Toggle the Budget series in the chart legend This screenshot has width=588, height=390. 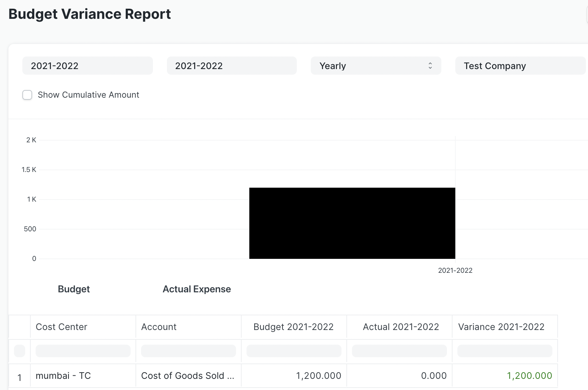click(x=74, y=289)
